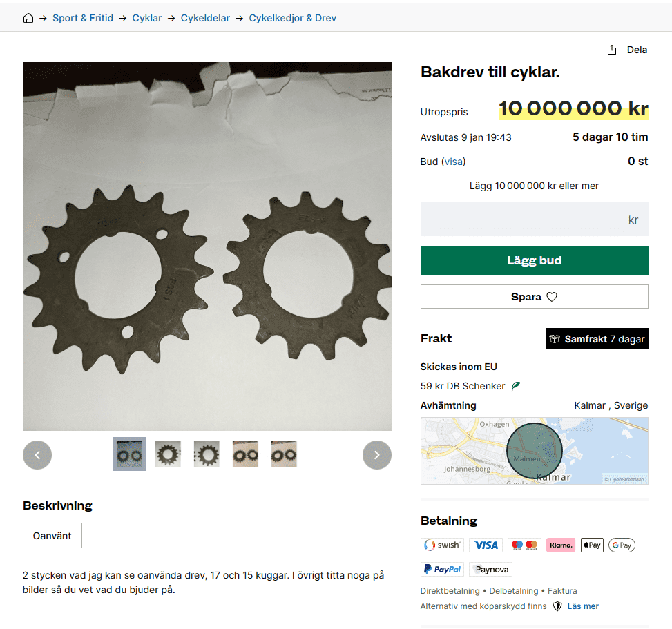Open Cykelkedjor & Drev breadcrumb link
Viewport: 672px width, 629px height.
292,18
